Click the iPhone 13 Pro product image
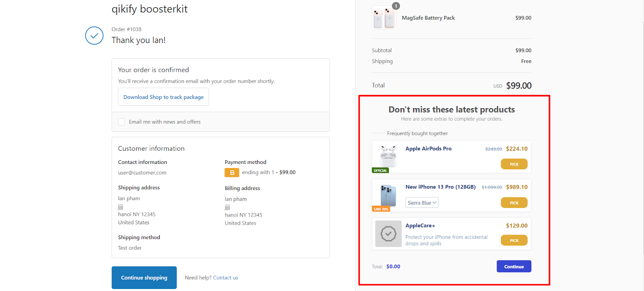 (x=388, y=195)
